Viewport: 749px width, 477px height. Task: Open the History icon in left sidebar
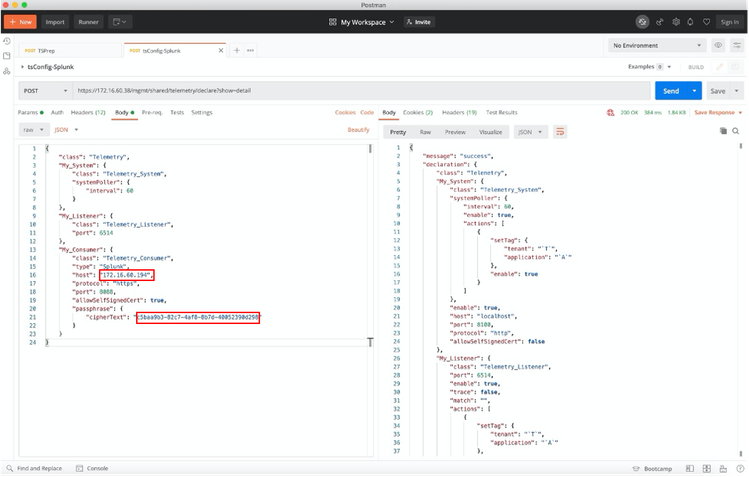[8, 42]
